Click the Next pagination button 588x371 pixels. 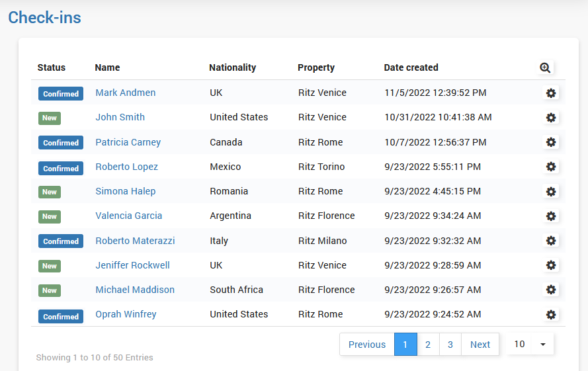[x=480, y=345]
